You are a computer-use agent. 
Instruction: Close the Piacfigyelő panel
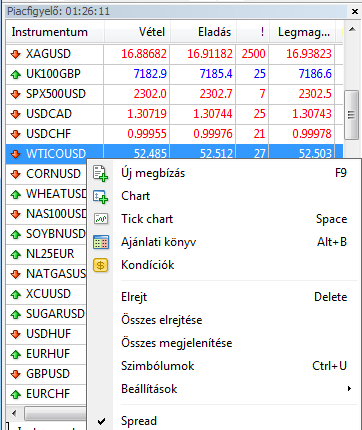point(355,12)
